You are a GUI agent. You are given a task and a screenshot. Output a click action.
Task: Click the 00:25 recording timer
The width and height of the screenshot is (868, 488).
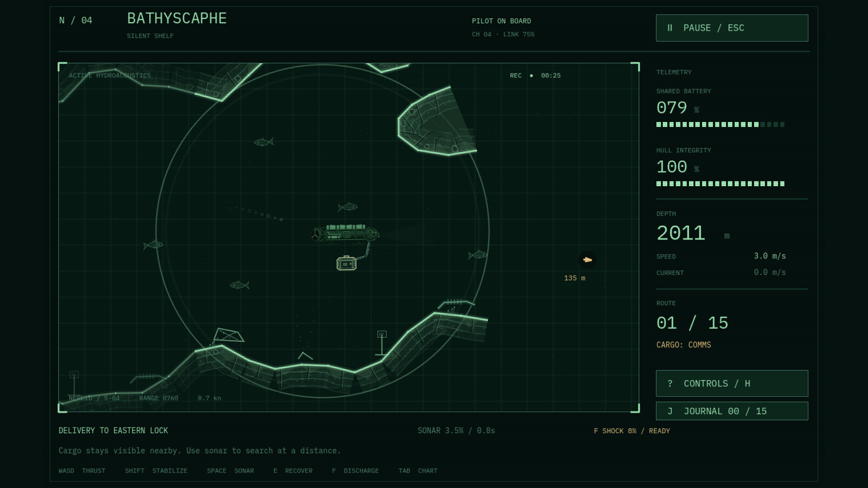(551, 75)
